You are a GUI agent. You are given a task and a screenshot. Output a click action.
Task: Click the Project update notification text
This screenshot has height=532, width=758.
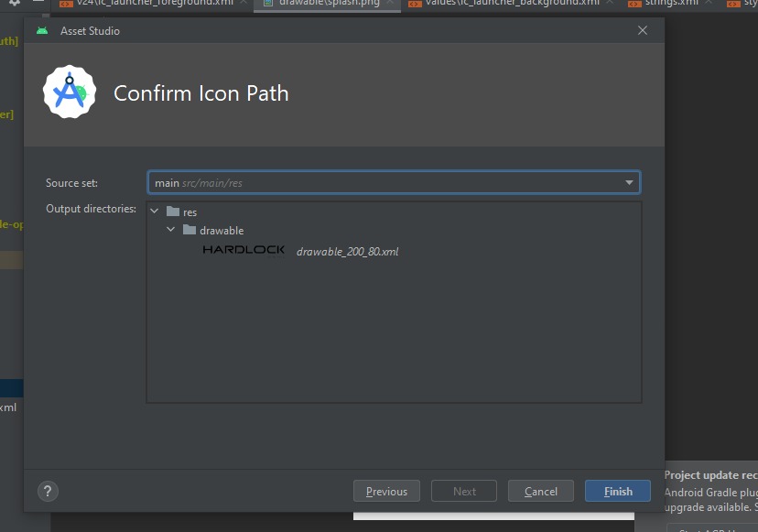[710, 475]
